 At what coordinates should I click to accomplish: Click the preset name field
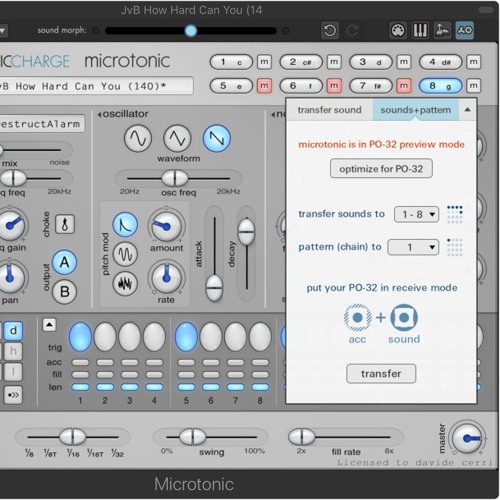click(x=97, y=86)
